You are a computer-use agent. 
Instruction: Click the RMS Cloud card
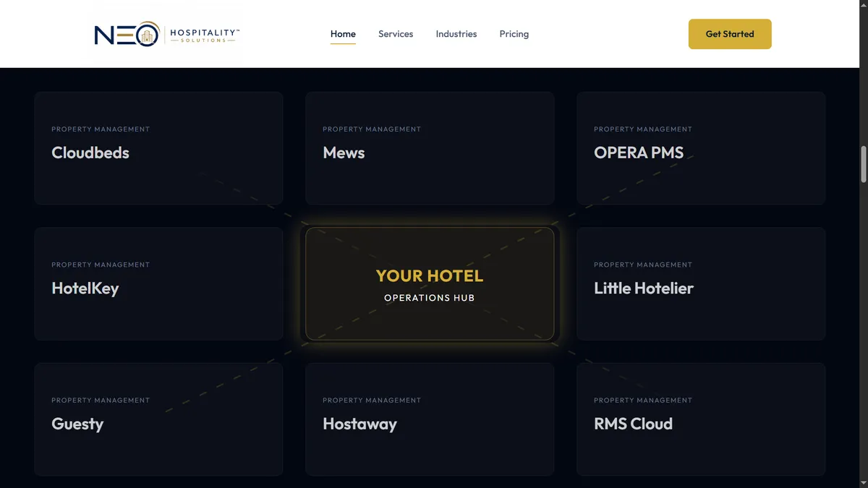coord(701,419)
